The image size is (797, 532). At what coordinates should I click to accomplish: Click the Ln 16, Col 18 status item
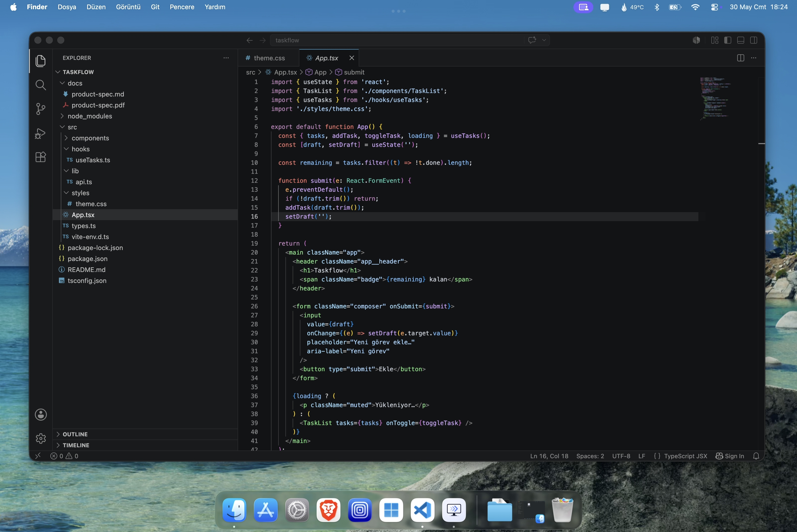[x=549, y=456]
